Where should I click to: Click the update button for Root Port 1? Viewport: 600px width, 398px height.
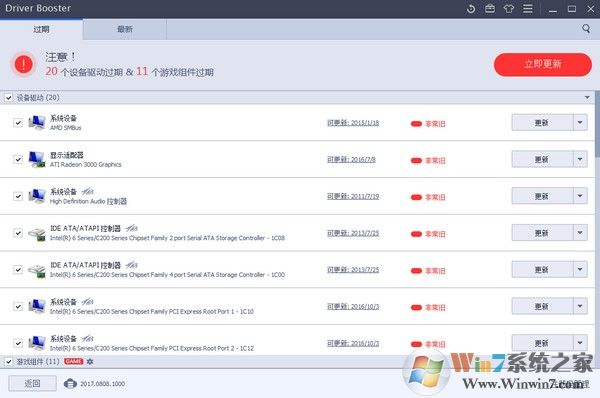click(x=542, y=306)
